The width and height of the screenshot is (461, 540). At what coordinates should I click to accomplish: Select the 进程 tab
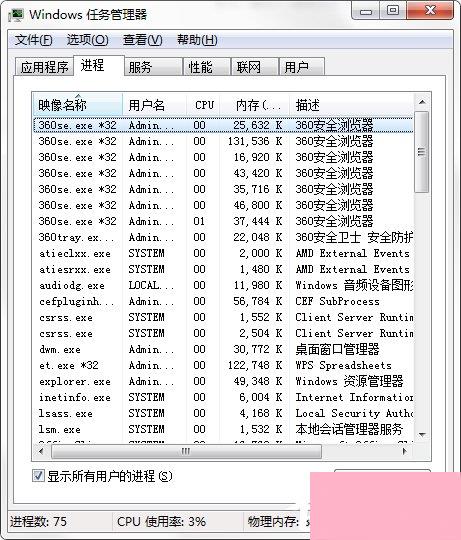click(98, 65)
